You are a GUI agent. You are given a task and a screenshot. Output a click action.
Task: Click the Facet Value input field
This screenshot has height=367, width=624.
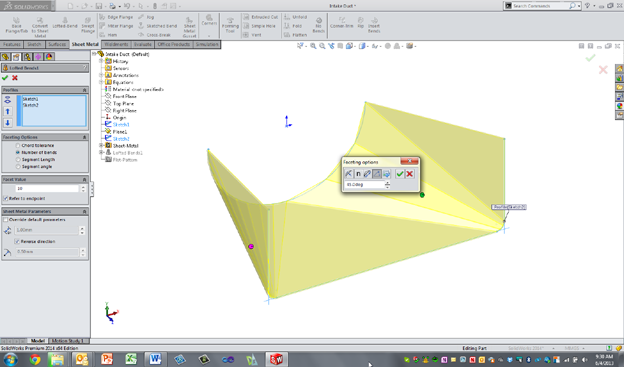pos(47,189)
